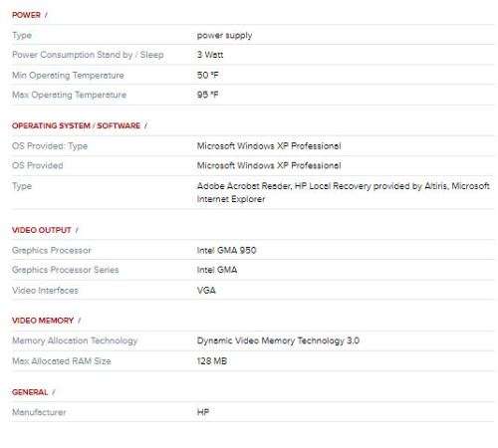
Task: Click the 'power supply' value text
Action: tap(224, 35)
